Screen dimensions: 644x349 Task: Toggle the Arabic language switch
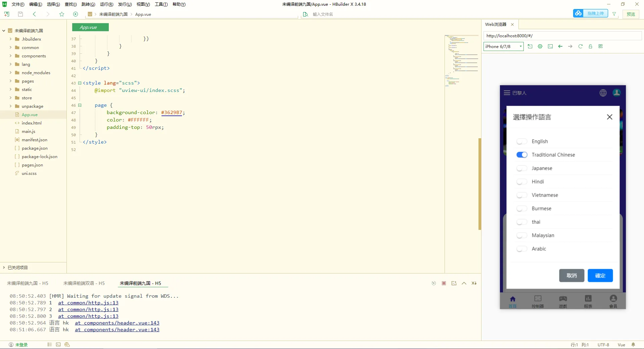pos(522,249)
